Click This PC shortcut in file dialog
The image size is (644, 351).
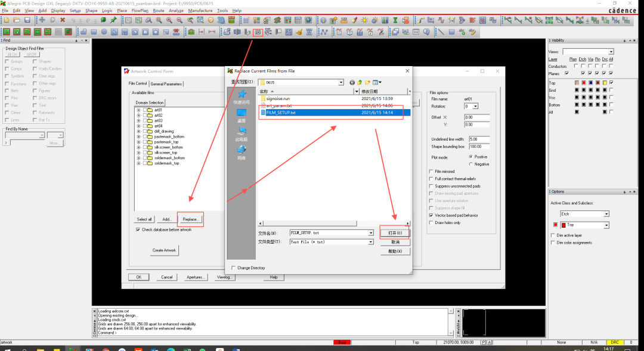click(241, 134)
